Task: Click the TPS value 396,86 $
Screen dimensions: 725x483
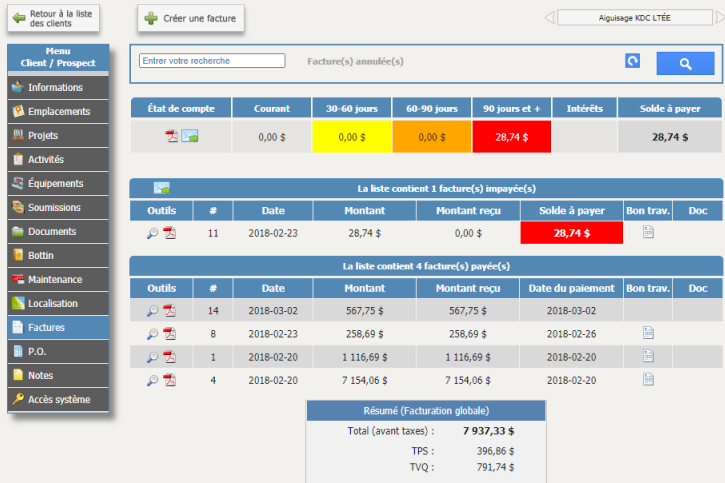Action: click(495, 451)
